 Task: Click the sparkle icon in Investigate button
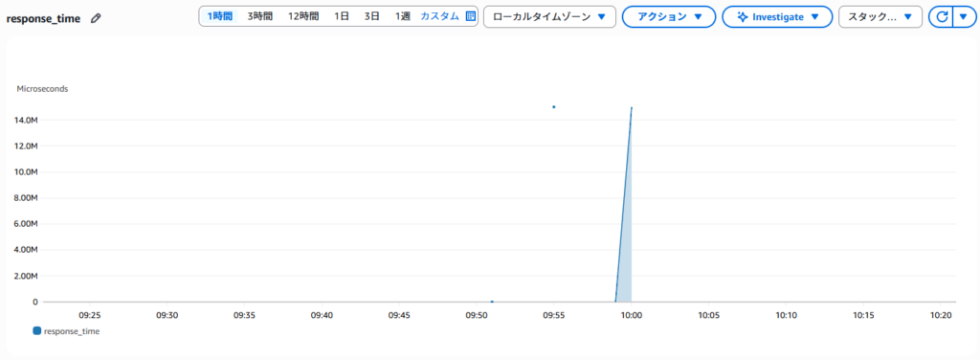click(x=743, y=17)
